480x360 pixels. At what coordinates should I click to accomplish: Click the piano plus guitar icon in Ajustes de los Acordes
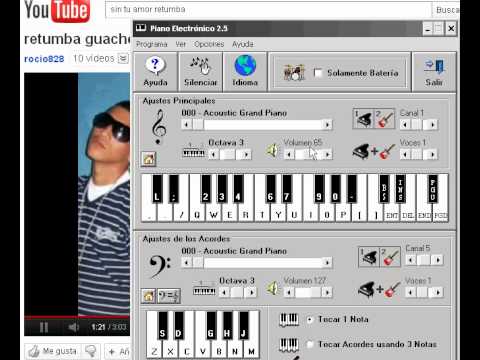379,289
